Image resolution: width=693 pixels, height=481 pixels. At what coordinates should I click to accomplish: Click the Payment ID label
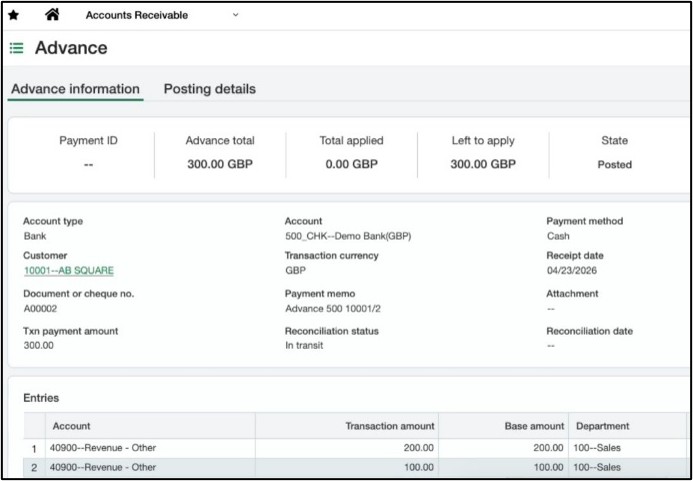point(88,141)
